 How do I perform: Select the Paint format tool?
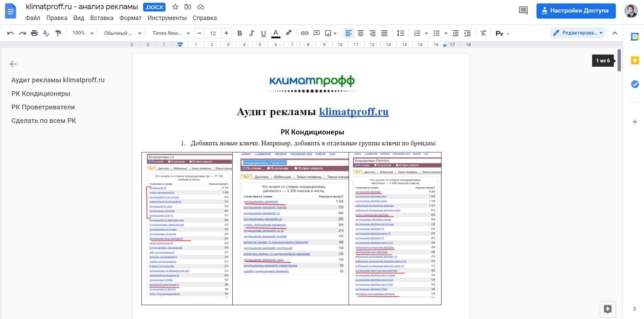click(58, 33)
